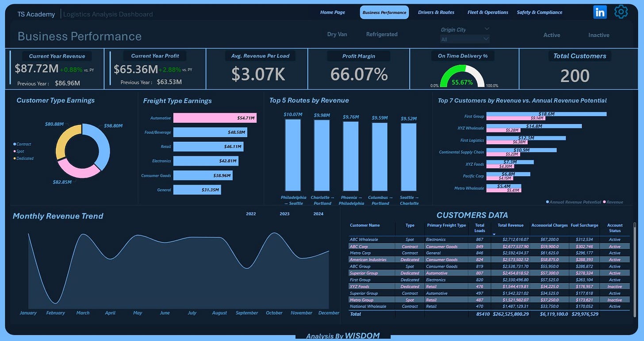Sort the table by Type column header
Screen dimensions: 644x341
pos(410,225)
